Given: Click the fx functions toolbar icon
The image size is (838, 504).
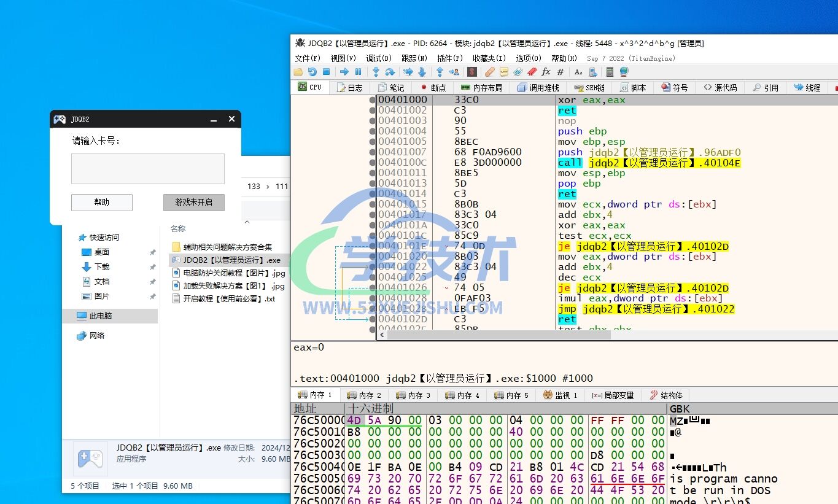Looking at the screenshot, I should pyautogui.click(x=546, y=72).
